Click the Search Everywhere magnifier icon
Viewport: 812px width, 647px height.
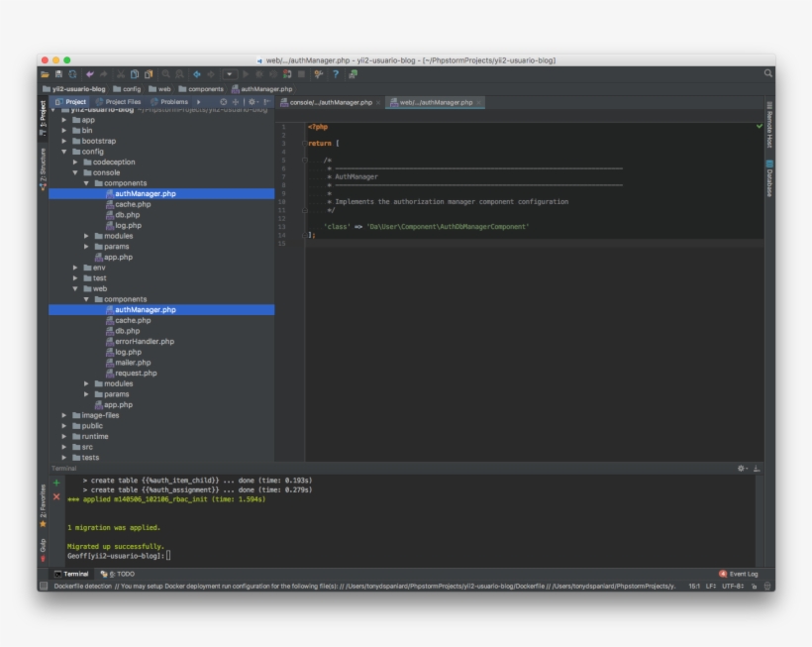coord(767,73)
